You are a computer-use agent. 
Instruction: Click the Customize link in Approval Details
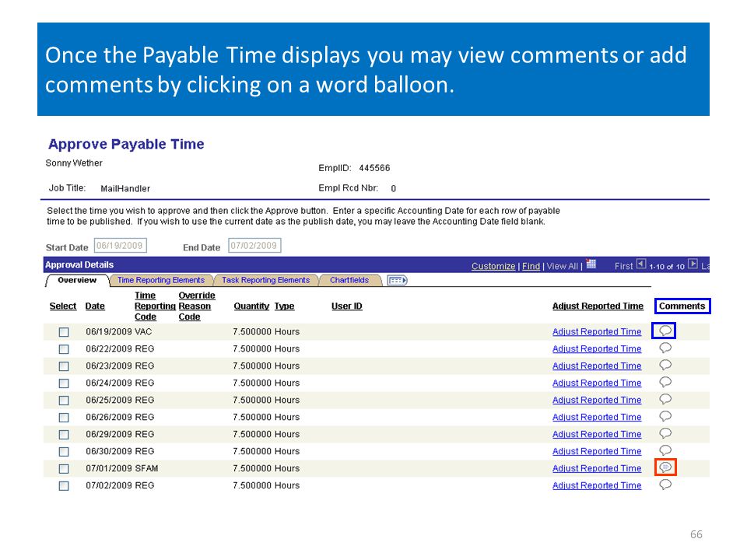[493, 266]
